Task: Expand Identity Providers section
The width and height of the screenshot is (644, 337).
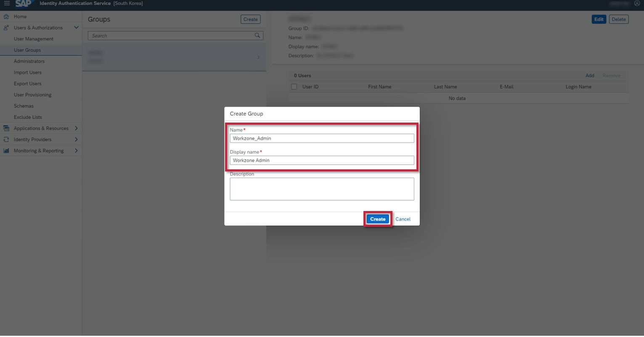Action: point(76,139)
